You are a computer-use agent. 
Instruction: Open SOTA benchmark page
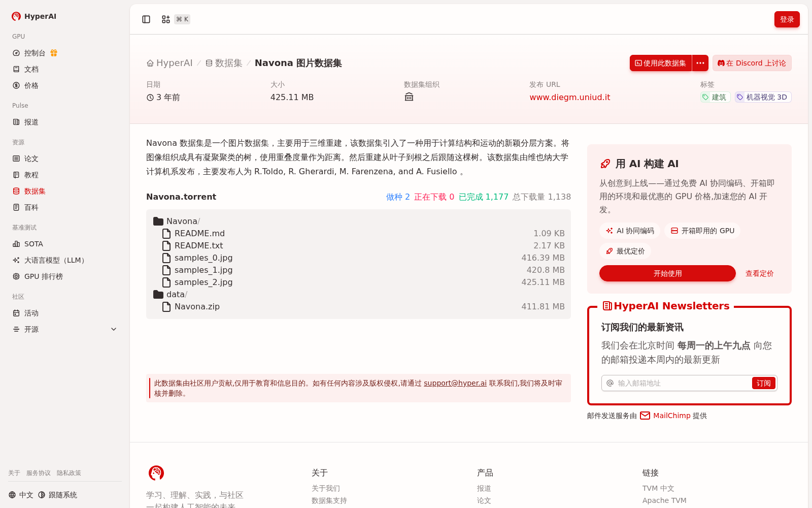pyautogui.click(x=33, y=244)
